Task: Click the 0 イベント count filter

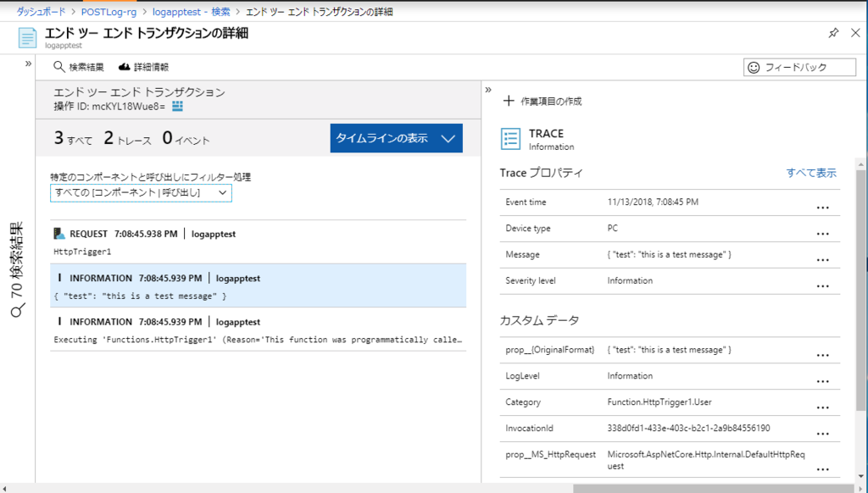Action: pyautogui.click(x=186, y=138)
